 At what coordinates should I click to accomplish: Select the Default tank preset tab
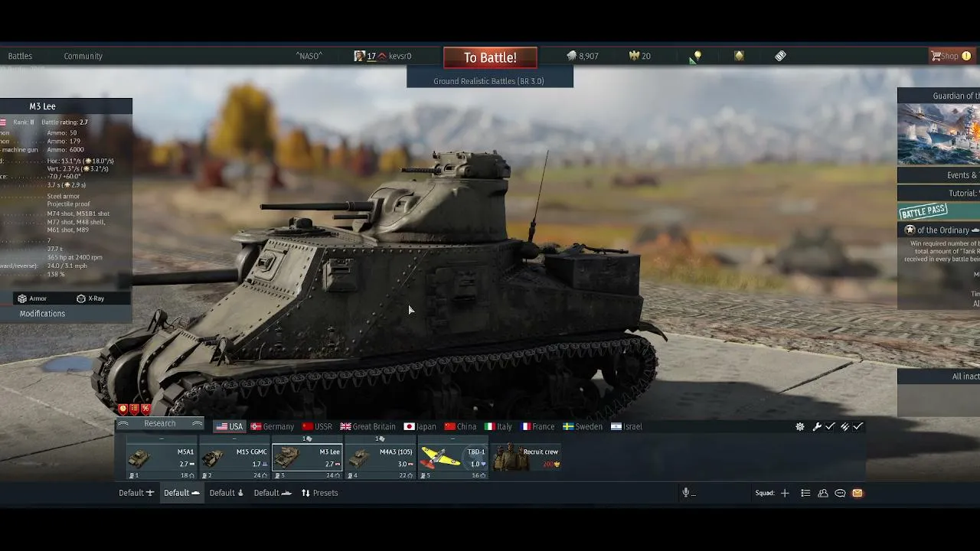[181, 493]
